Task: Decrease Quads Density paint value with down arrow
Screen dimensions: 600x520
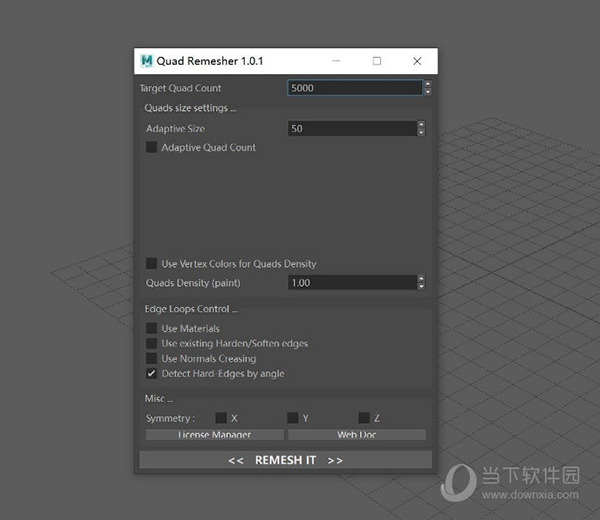Action: tap(421, 287)
